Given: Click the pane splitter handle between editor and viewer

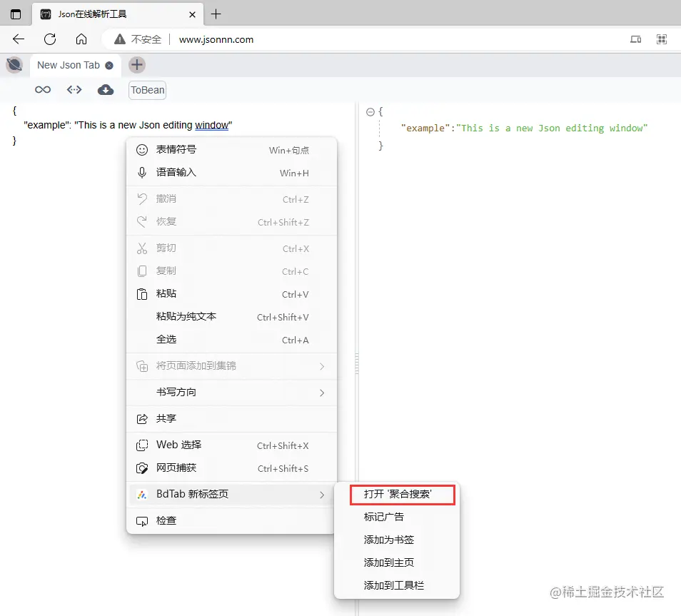Looking at the screenshot, I should click(357, 364).
